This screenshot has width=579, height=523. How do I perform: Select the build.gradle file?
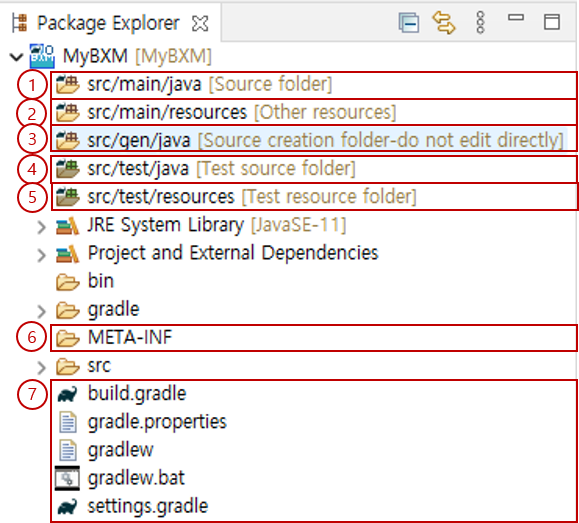137,393
